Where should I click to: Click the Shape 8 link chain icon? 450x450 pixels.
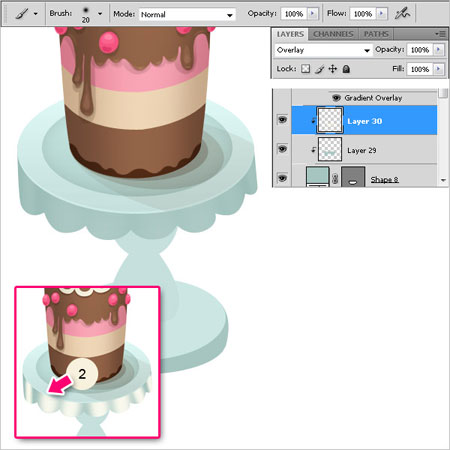335,178
